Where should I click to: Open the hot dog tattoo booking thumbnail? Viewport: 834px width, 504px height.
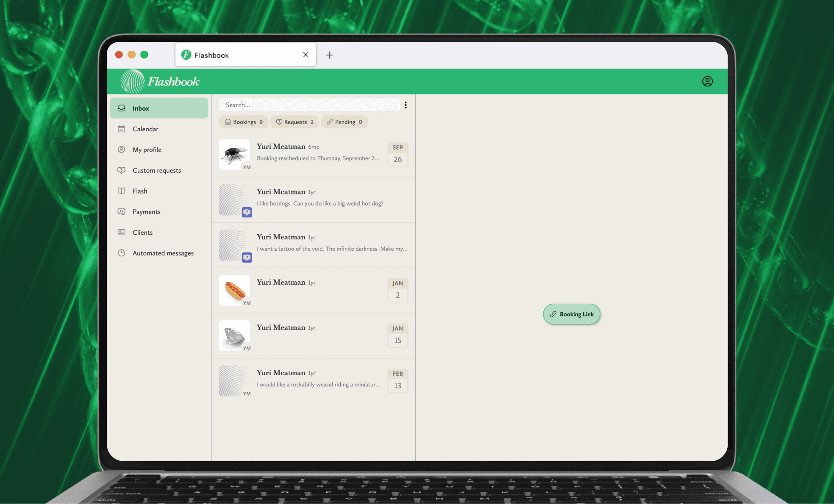pyautogui.click(x=234, y=291)
